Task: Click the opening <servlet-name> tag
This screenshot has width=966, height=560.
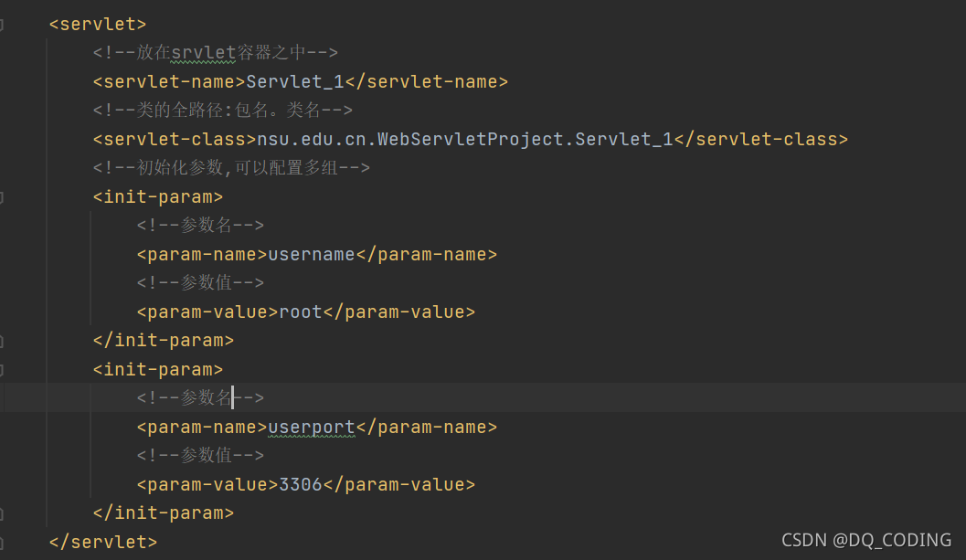Action: tap(169, 81)
